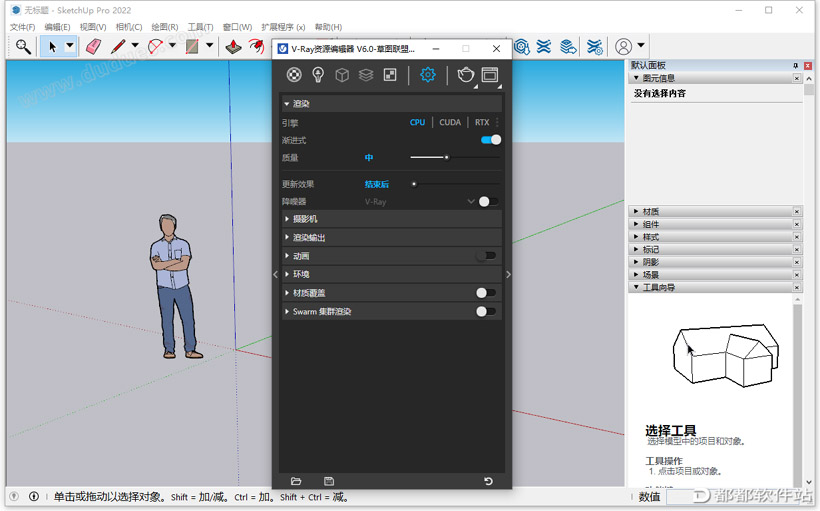
Task: Open V-Ray Geometry cube icon
Action: point(342,75)
